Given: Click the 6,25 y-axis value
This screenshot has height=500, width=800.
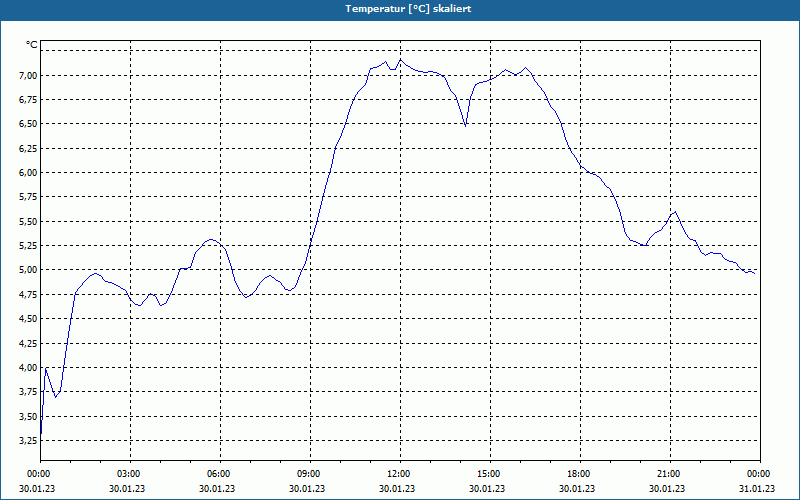Looking at the screenshot, I should (x=28, y=148).
